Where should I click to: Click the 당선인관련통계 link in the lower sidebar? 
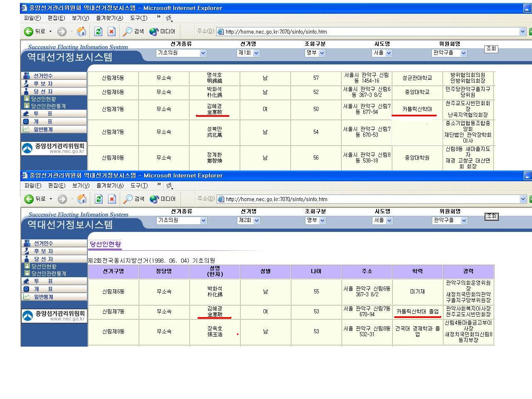tap(48, 273)
